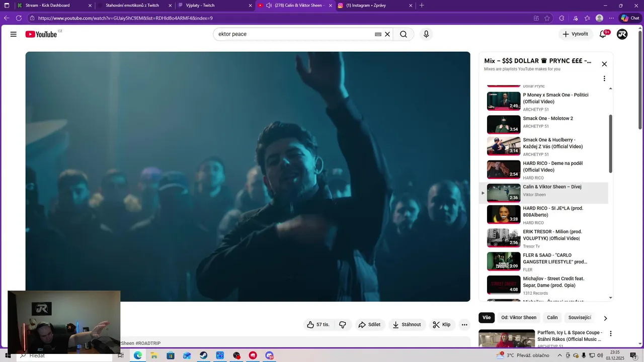Open YouTube notifications bell

click(x=603, y=34)
